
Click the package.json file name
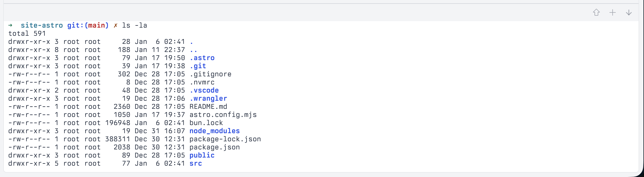coord(215,147)
